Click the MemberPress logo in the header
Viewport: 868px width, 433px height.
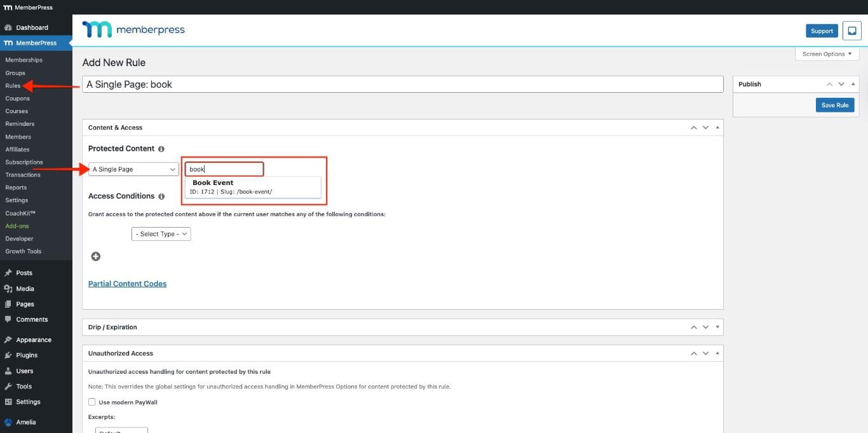click(x=133, y=29)
